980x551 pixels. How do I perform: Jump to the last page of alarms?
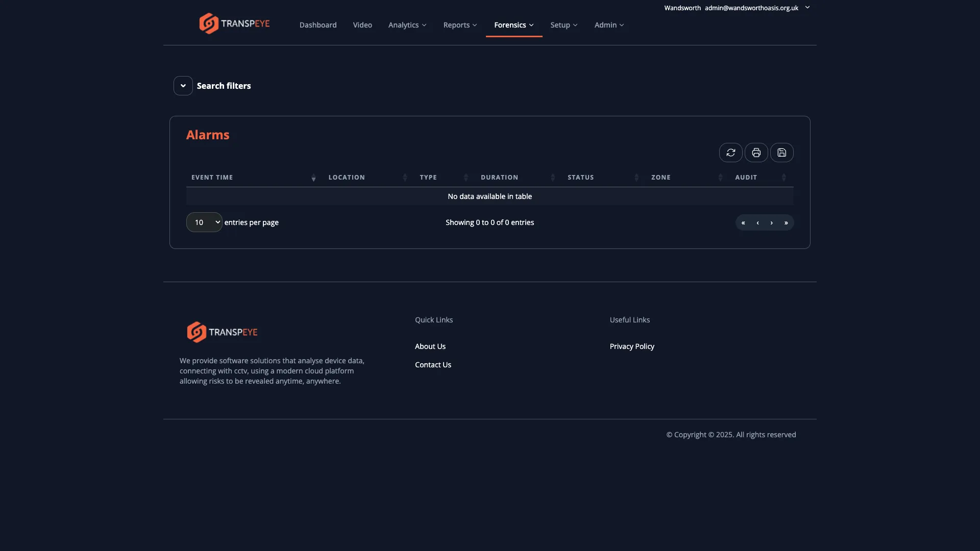[x=786, y=222]
